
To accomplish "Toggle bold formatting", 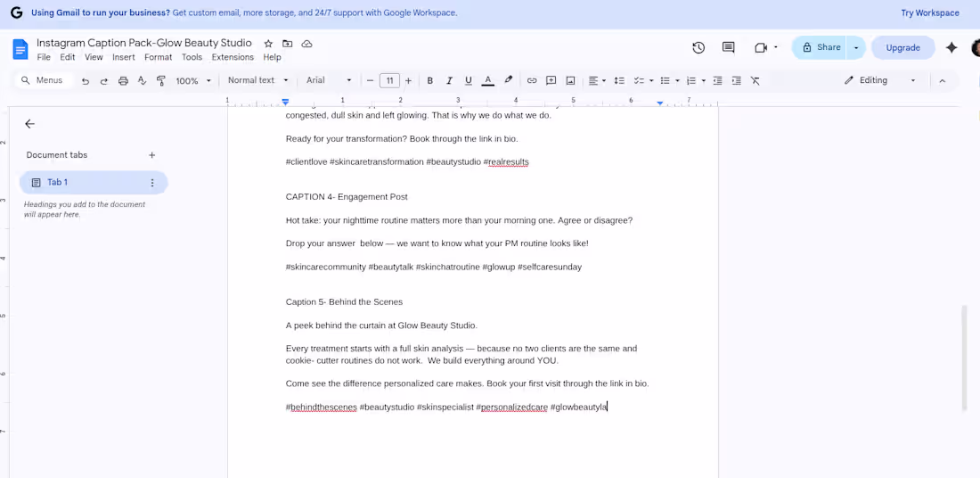I will click(430, 81).
